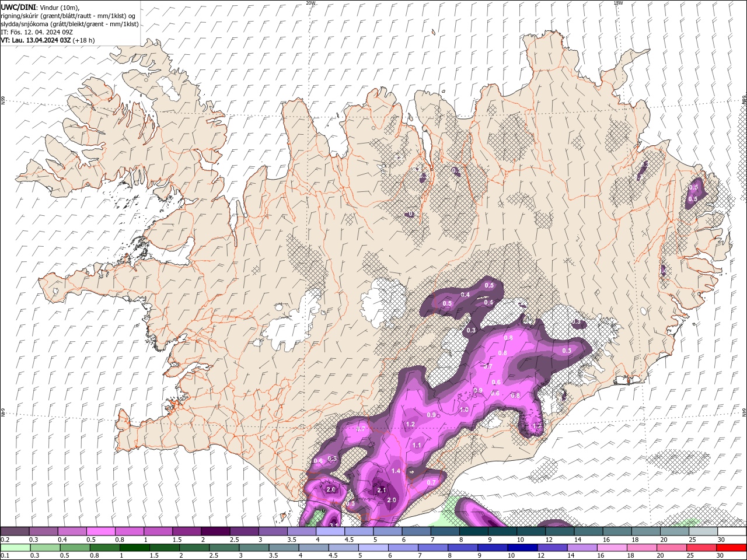Viewport: 747px width, 560px height.
Task: Click the '1.4' precipitation value on the map
Action: click(396, 471)
